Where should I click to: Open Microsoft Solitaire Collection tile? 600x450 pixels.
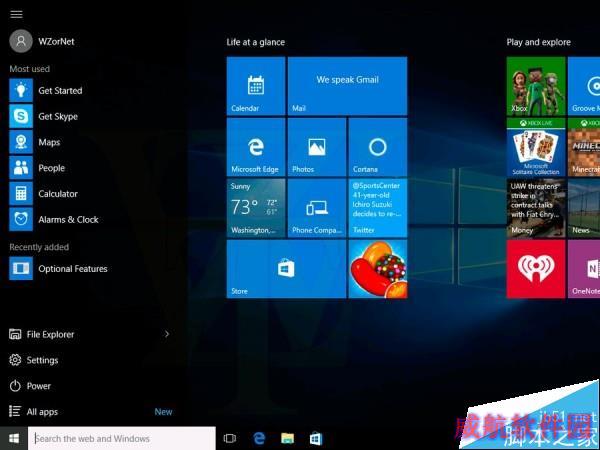point(536,147)
